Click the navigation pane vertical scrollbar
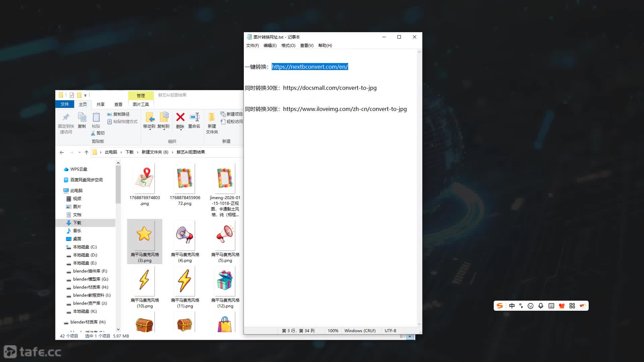This screenshot has width=644, height=362. (x=118, y=246)
